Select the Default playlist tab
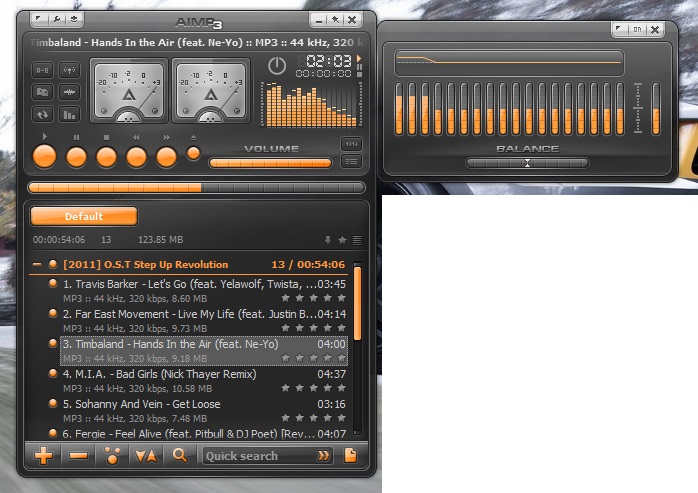Image resolution: width=698 pixels, height=493 pixels. (x=84, y=216)
